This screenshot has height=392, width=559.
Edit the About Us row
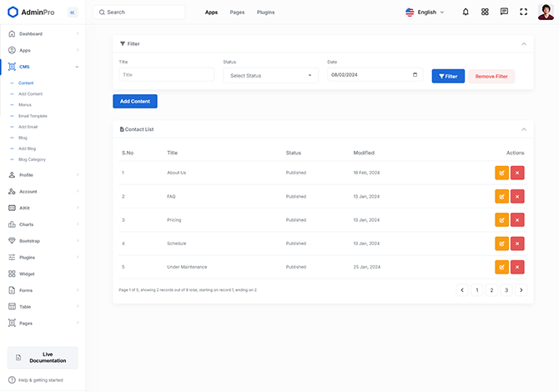(501, 173)
